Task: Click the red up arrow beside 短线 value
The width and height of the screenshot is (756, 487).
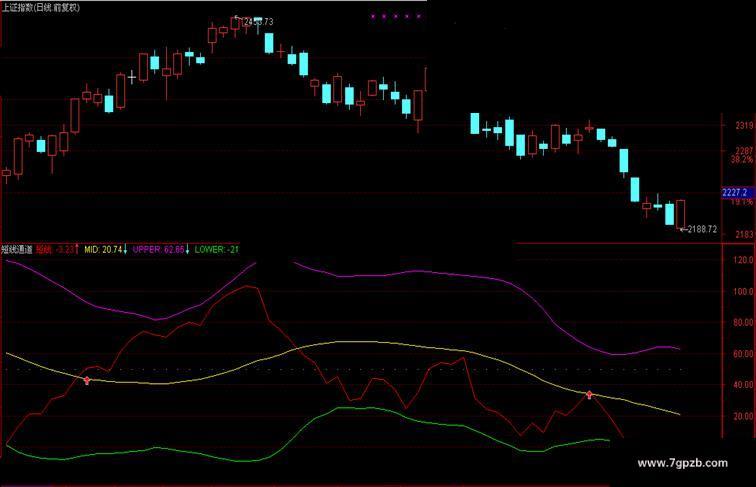Action: 77,249
